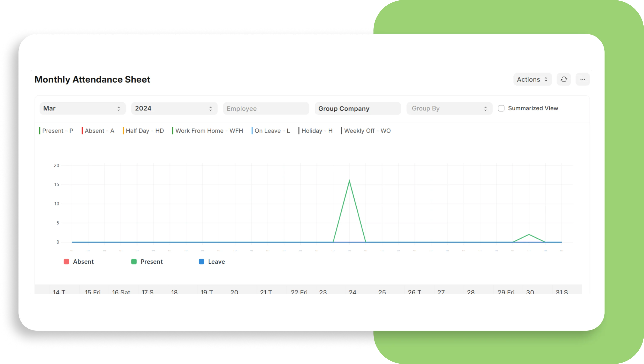Click the 16 Sat column header
This screenshot has width=644, height=364.
tap(121, 291)
